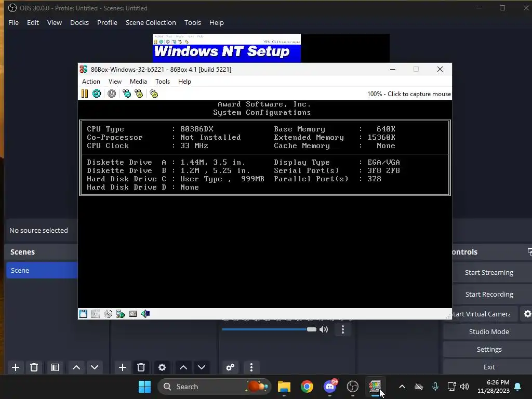Screen dimensions: 532x399
Task: Open the 86Box Tools menu
Action: coord(163,82)
